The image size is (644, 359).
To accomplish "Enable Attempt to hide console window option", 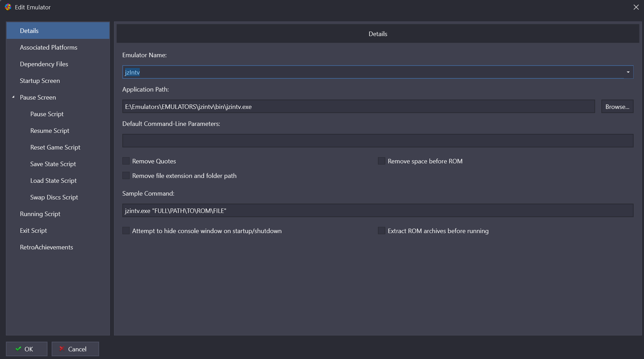I will [x=126, y=231].
